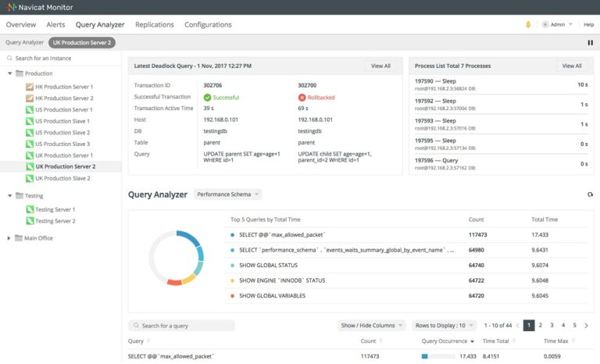Click Testing Server 1 status icon
Image resolution: width=600 pixels, height=364 pixels.
click(30, 209)
